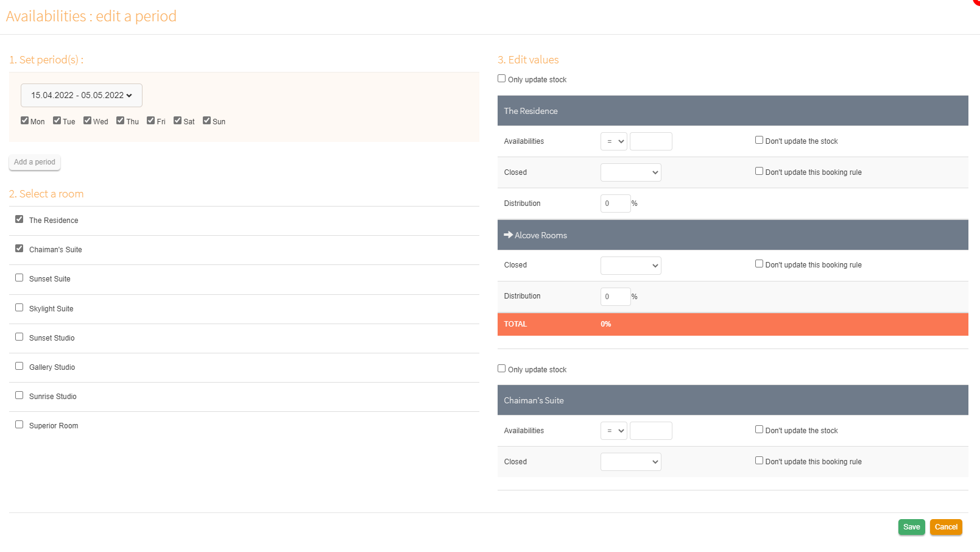Expand the Availabilities operator dropdown for The Residence
This screenshot has height=552, width=980.
pos(613,141)
